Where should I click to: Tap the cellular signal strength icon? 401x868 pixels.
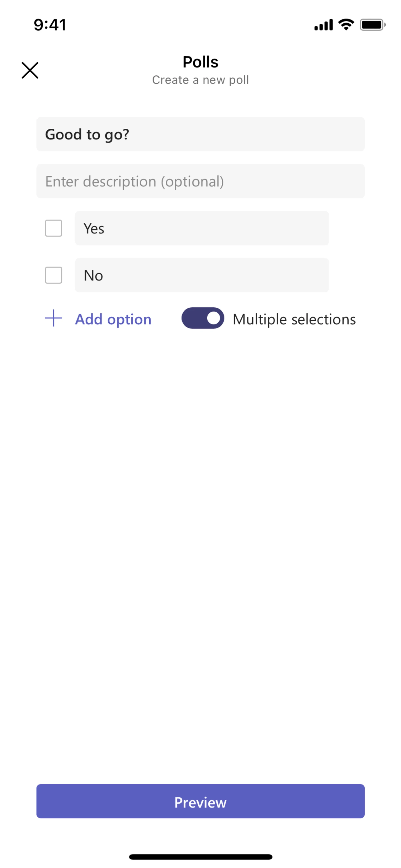tap(323, 25)
